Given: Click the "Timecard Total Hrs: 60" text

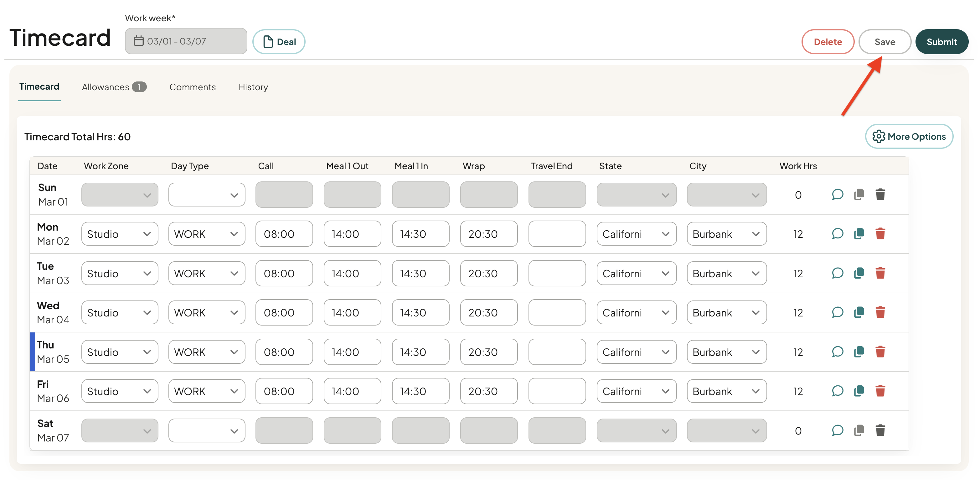Looking at the screenshot, I should click(x=77, y=137).
